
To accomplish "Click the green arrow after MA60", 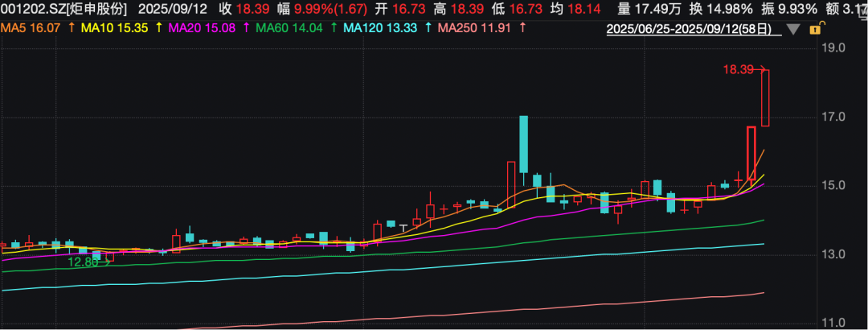I will point(333,28).
